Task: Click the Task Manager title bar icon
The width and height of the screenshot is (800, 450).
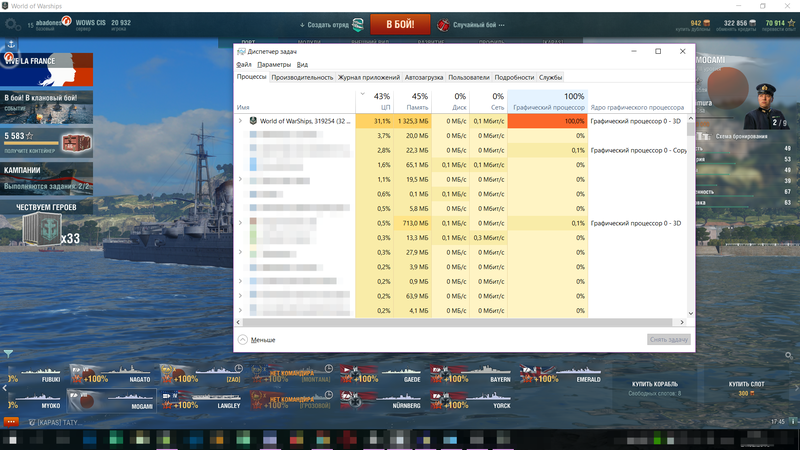Action: click(x=241, y=52)
